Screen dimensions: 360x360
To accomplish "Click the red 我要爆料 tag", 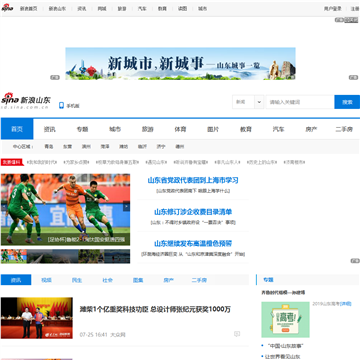I will click(x=12, y=162).
